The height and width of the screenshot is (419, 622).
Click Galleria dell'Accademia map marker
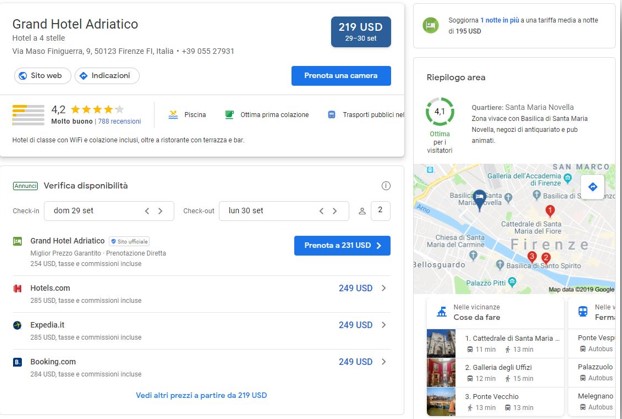tap(568, 177)
